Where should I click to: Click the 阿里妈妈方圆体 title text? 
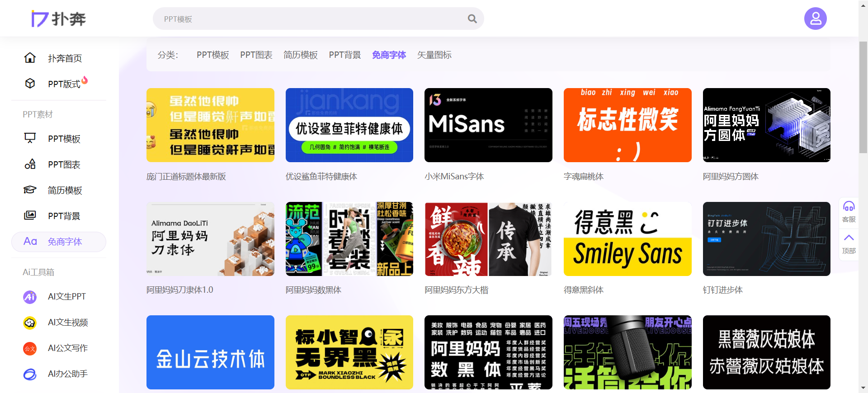[x=731, y=177]
